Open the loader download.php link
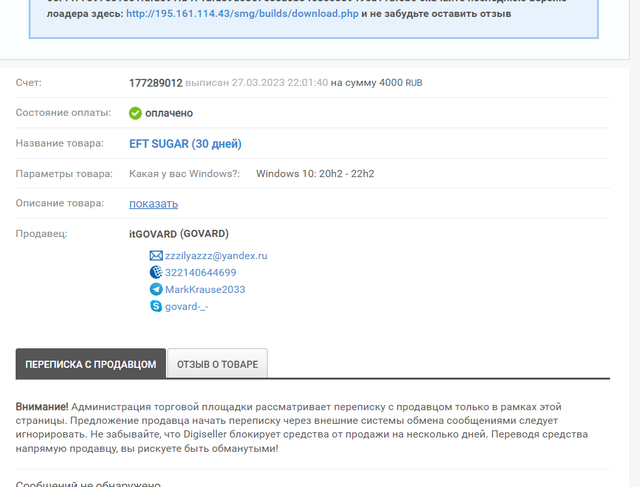 (242, 13)
